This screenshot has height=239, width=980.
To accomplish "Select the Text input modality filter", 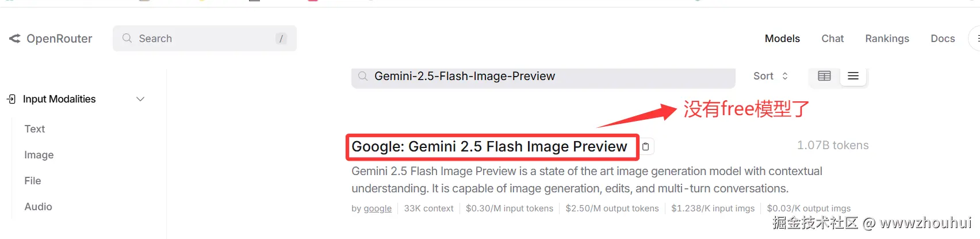I will [35, 129].
